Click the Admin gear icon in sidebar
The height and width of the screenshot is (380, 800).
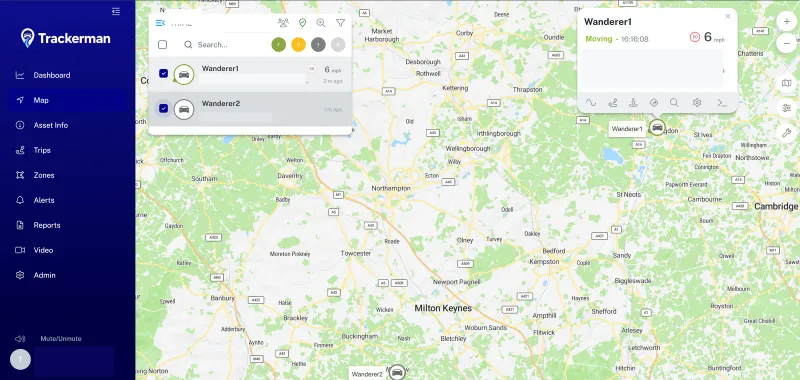tap(20, 275)
